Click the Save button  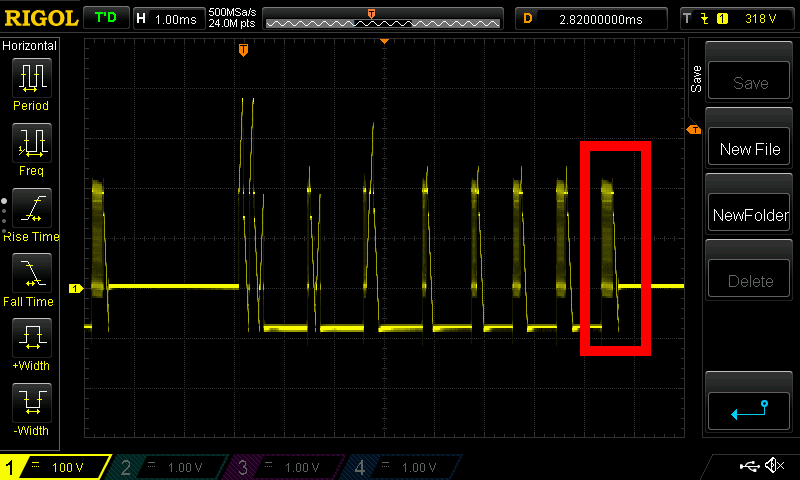[x=749, y=81]
